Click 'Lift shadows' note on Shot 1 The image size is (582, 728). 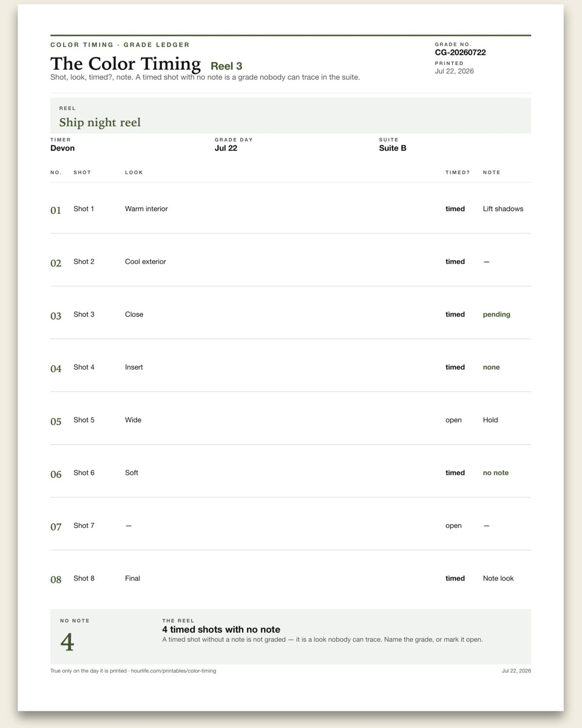pyautogui.click(x=503, y=209)
